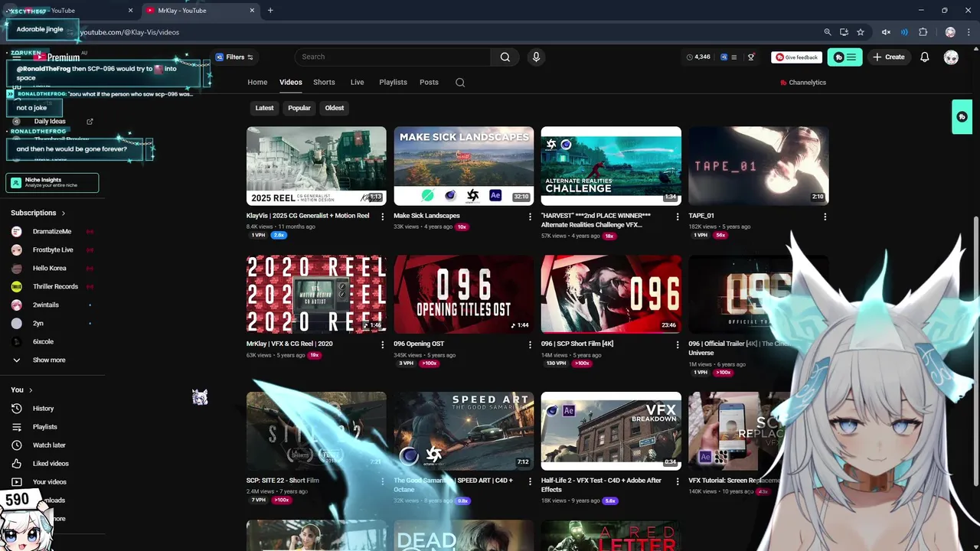Viewport: 980px width, 551px height.
Task: Open the TAPE_01 video title
Action: click(701, 216)
